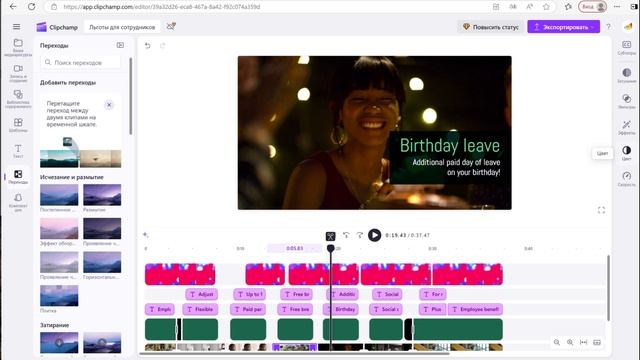Image resolution: width=640 pixels, height=360 pixels.
Task: Click the cloud sync icon beside project title
Action: (x=171, y=27)
